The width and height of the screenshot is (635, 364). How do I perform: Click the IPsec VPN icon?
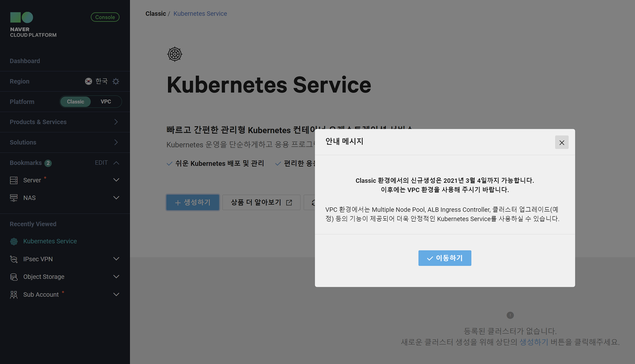[14, 259]
